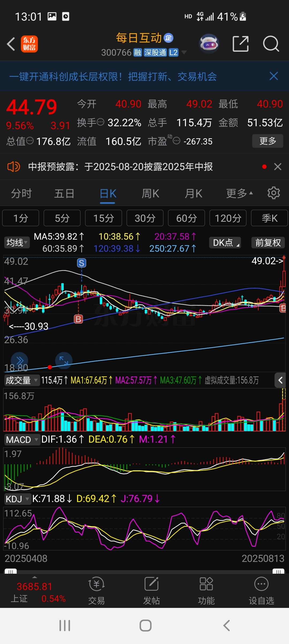Select 季K period option
289x644 pixels.
coord(269,218)
